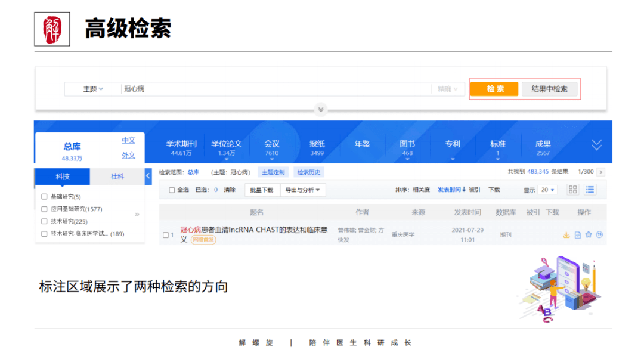
Task: Open the 成果 tab
Action: point(543,148)
